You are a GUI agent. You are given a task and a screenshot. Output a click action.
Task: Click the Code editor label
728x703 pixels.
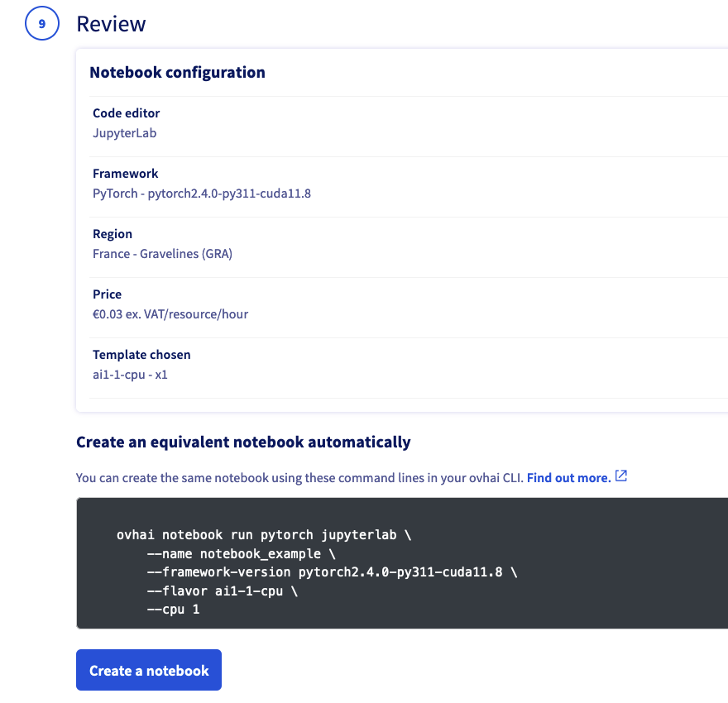(x=126, y=113)
